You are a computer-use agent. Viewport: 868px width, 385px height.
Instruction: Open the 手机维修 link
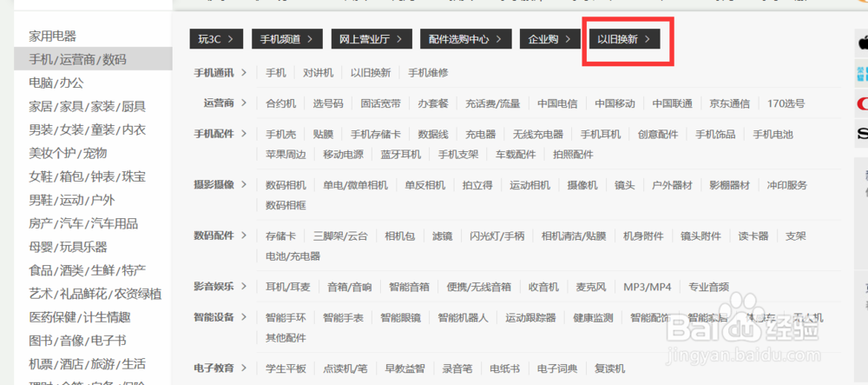[428, 73]
